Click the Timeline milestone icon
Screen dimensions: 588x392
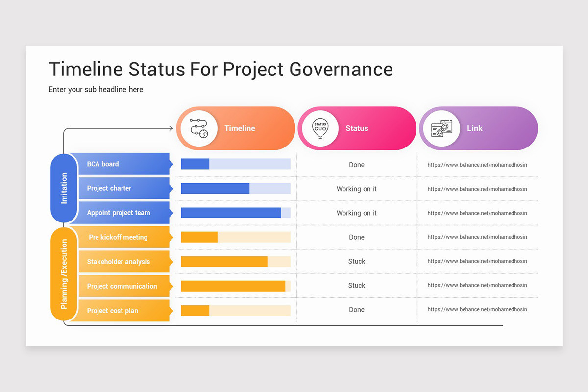pos(198,128)
